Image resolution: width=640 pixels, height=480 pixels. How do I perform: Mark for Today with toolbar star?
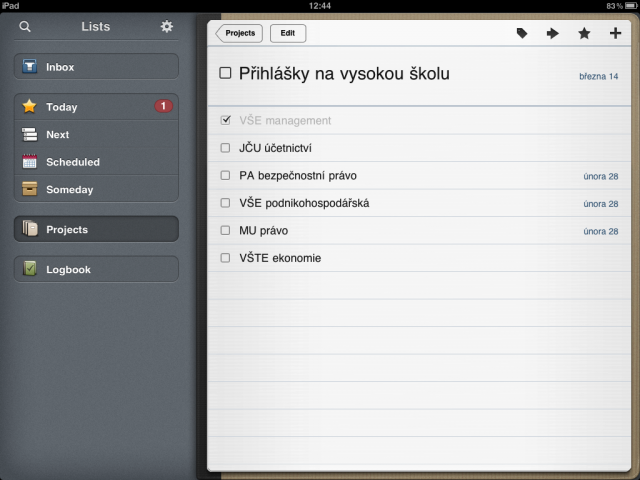click(x=584, y=33)
